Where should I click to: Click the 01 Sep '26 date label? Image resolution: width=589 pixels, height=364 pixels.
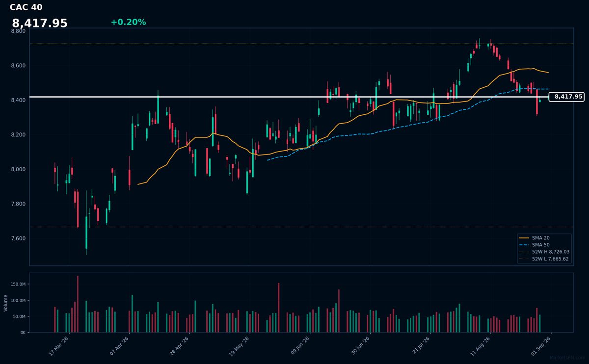[541, 346]
